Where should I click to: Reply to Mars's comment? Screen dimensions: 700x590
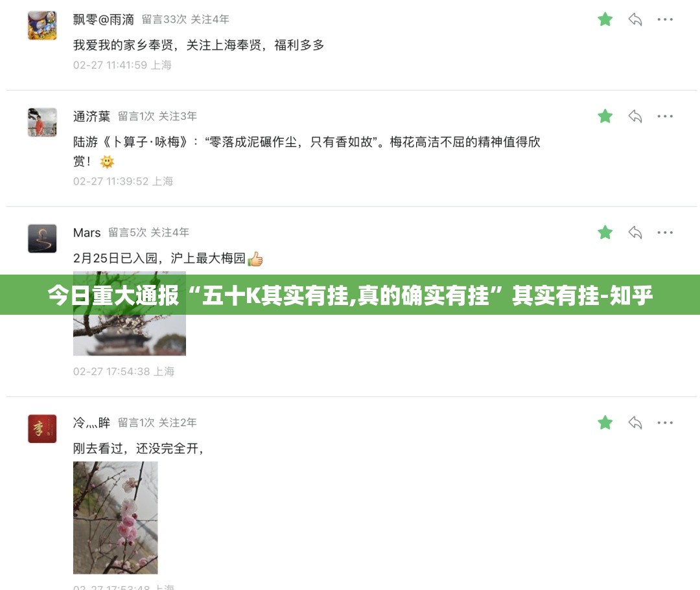[x=635, y=233]
